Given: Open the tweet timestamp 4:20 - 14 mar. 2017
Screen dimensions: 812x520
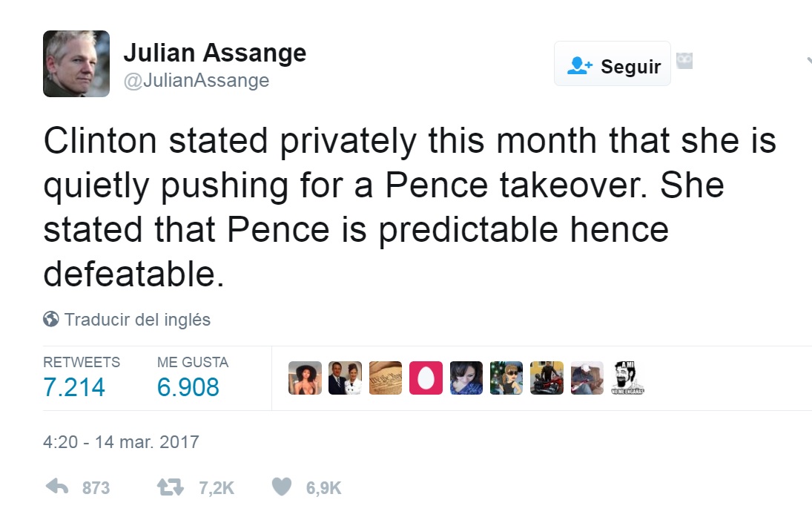Looking at the screenshot, I should click(x=121, y=442).
